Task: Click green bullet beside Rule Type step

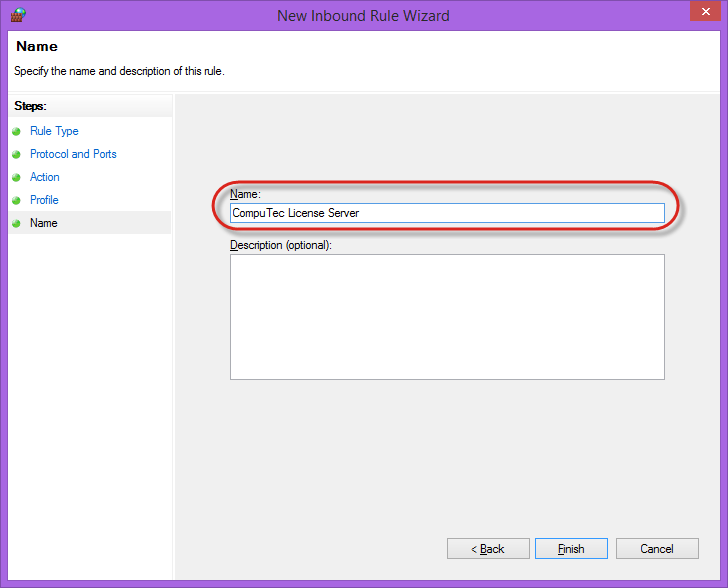Action: pos(16,132)
